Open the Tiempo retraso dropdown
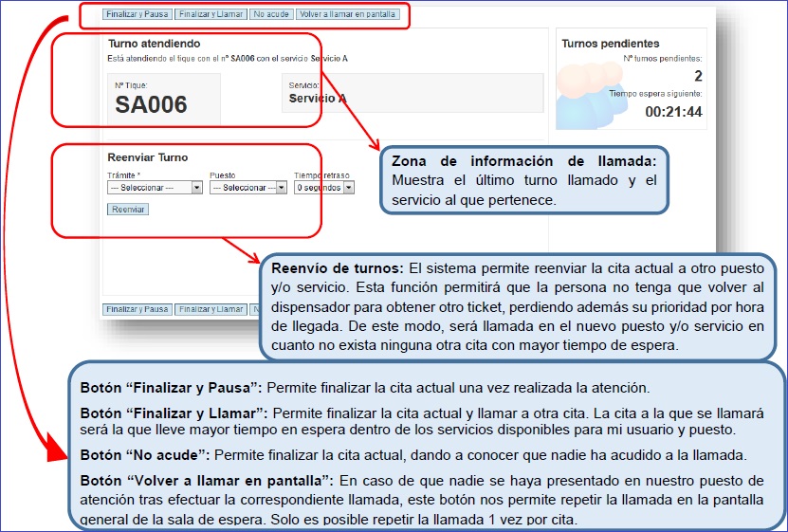 tap(323, 188)
